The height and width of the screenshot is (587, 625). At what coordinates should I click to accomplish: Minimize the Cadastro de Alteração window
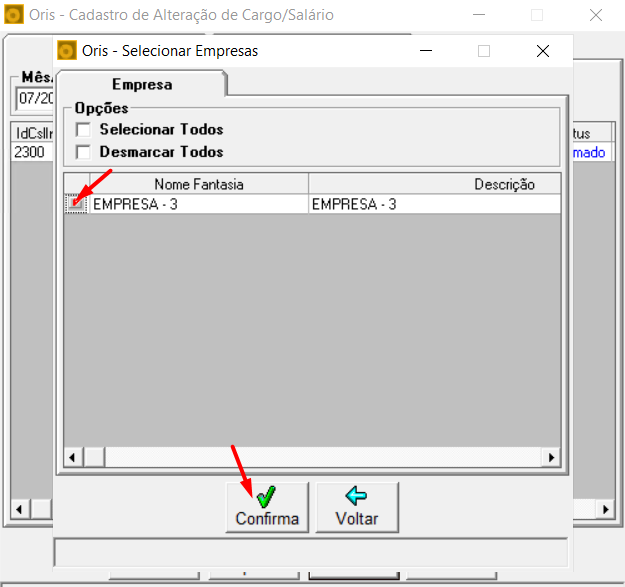pyautogui.click(x=479, y=15)
